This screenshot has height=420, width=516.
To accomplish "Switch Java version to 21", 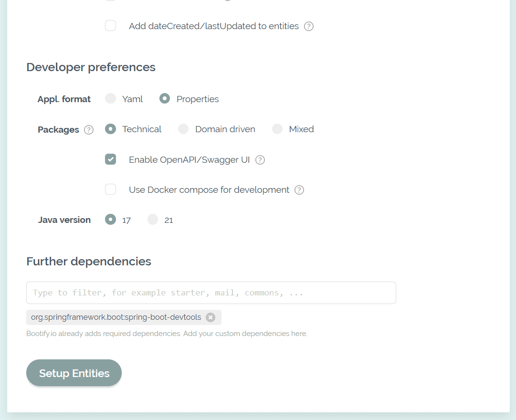I will tap(153, 220).
